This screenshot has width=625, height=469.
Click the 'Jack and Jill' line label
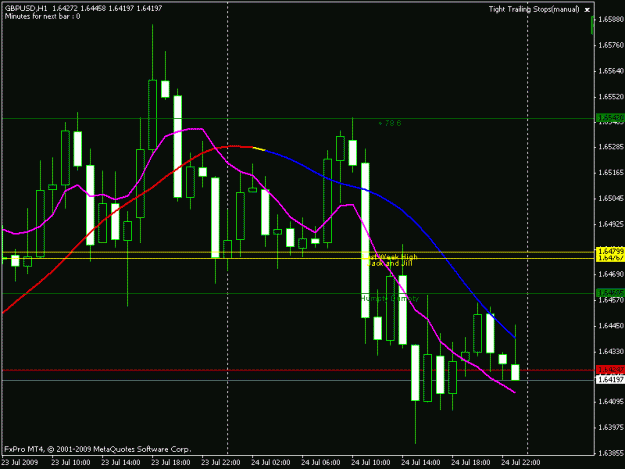tap(389, 263)
